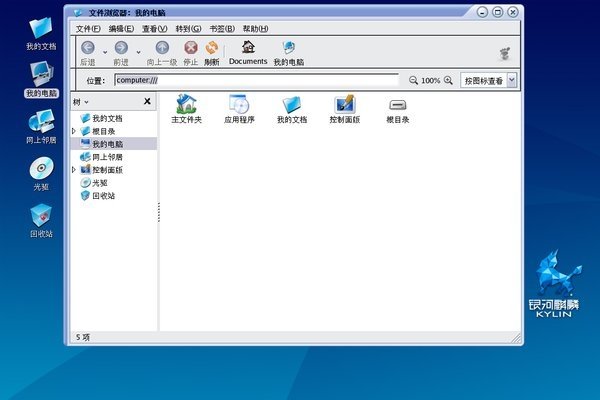Image resolution: width=600 pixels, height=400 pixels.
Task: Expand the 控制面板 tree node triangle
Action: pyautogui.click(x=74, y=169)
